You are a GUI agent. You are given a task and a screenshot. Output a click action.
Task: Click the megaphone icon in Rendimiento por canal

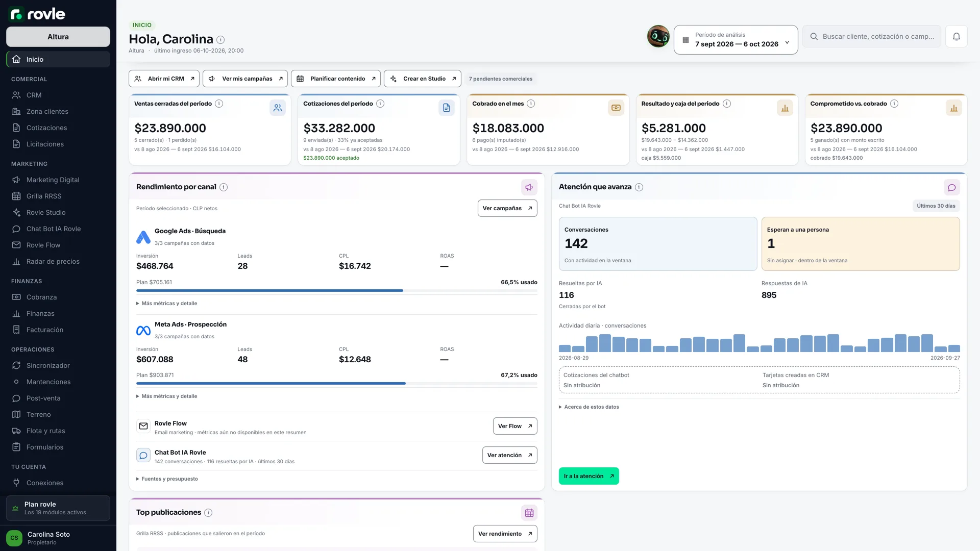click(529, 187)
